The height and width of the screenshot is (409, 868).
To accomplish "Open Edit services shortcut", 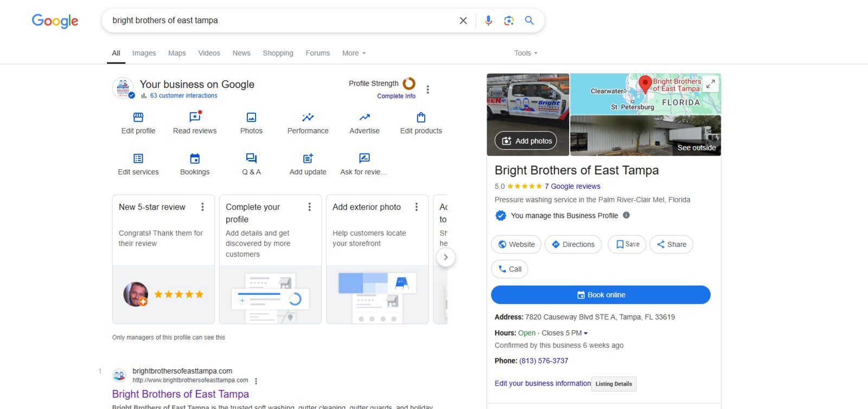I will coord(138,164).
